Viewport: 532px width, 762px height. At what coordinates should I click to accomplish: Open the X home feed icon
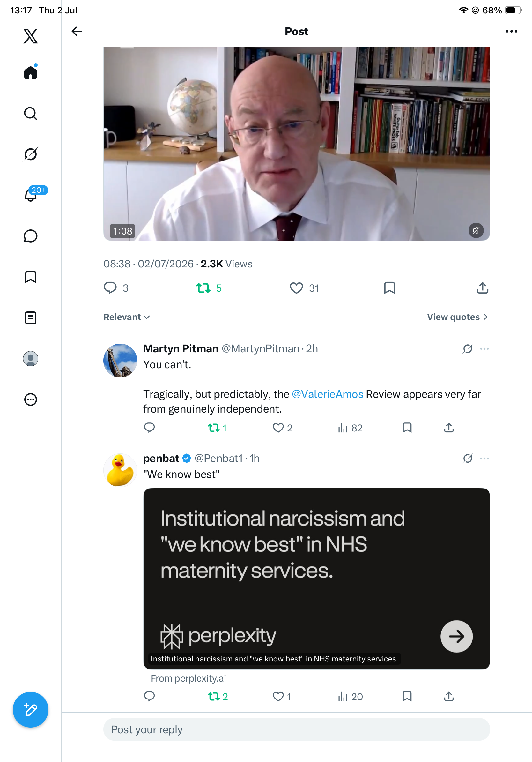31,72
